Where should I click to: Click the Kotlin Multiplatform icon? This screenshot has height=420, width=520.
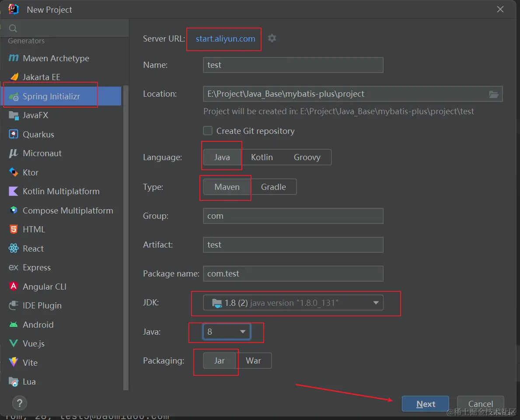(x=14, y=192)
